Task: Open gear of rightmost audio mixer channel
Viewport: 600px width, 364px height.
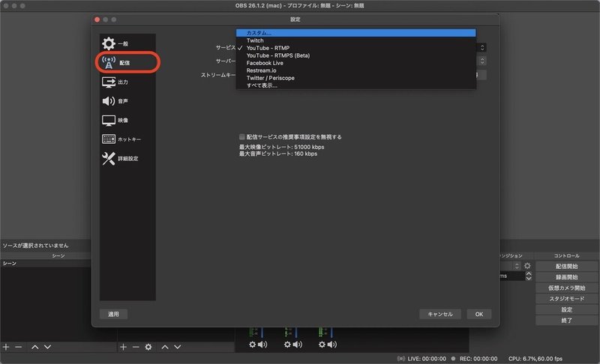Action: click(x=322, y=345)
